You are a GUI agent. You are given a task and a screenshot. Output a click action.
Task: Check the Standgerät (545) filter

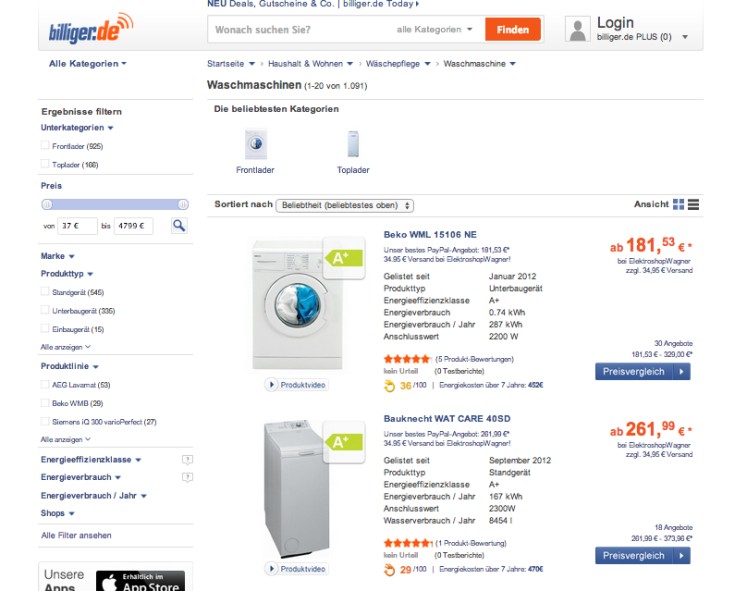pos(45,292)
